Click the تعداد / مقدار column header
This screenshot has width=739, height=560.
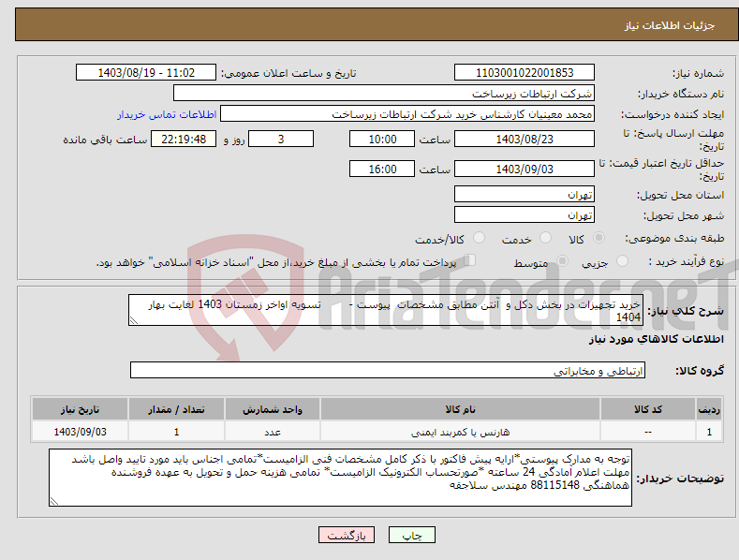[x=176, y=409]
